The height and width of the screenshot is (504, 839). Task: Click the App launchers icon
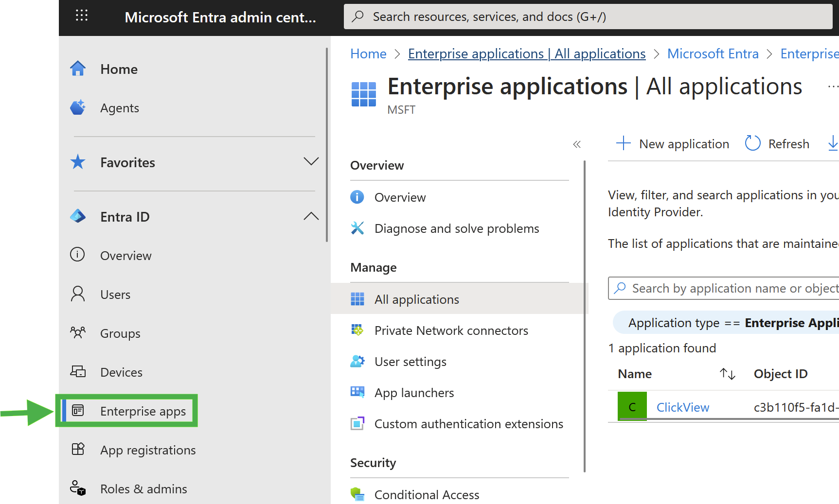click(357, 392)
